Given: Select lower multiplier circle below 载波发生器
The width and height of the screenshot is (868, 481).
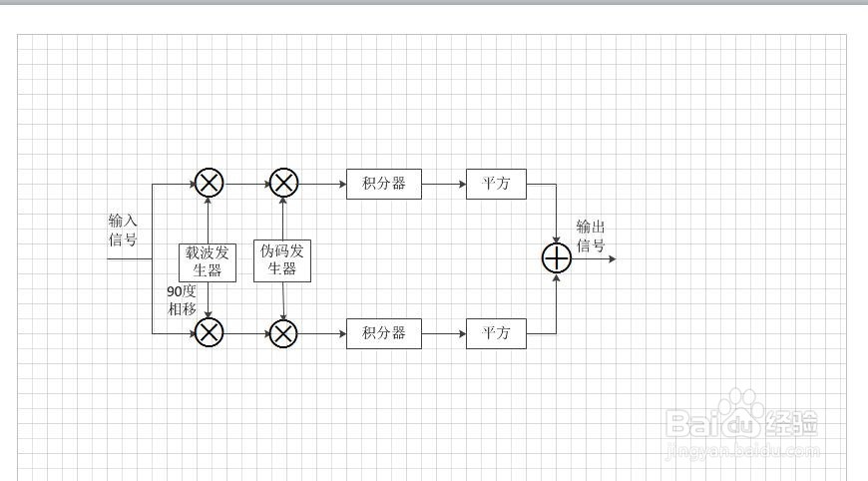Looking at the screenshot, I should tap(210, 332).
